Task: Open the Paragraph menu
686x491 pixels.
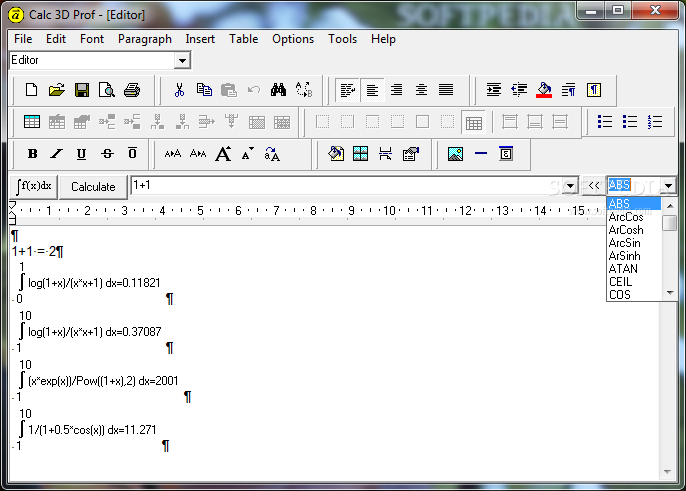Action: point(145,39)
